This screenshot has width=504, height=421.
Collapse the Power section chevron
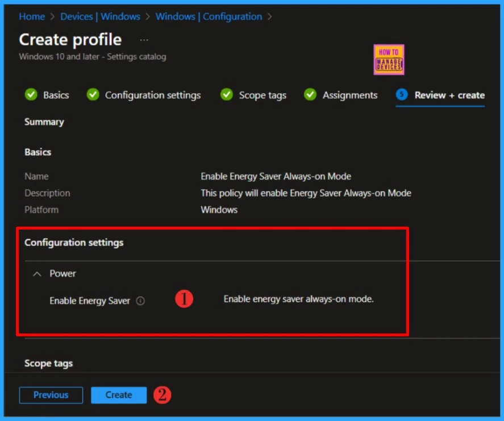tap(38, 274)
